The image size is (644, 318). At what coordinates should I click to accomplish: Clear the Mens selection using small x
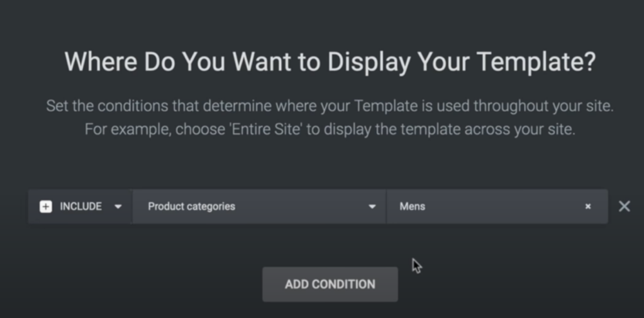[588, 206]
